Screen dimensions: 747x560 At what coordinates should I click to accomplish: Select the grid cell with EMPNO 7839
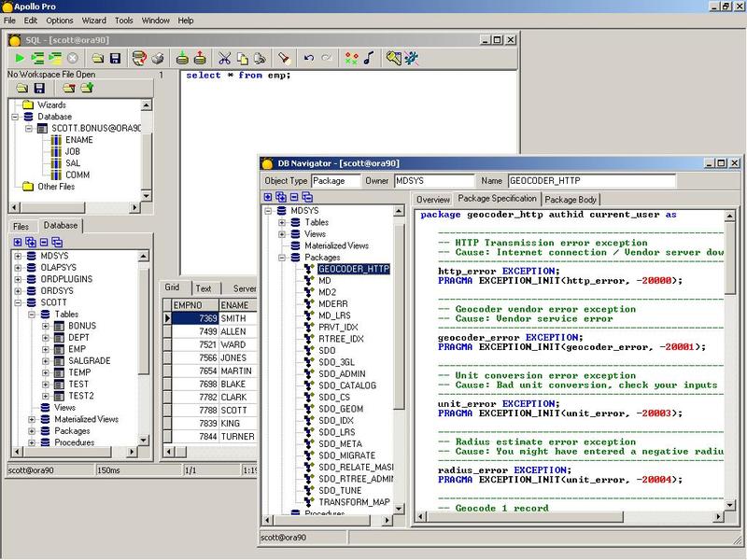tap(195, 424)
